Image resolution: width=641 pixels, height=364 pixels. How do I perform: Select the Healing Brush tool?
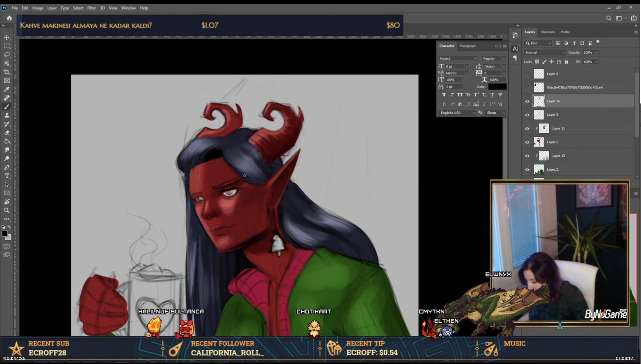7,98
